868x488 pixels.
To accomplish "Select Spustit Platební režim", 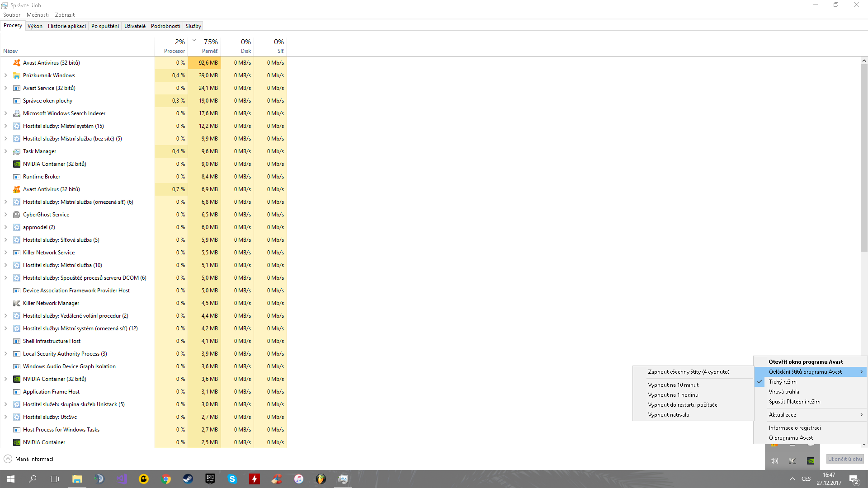I will click(811, 402).
